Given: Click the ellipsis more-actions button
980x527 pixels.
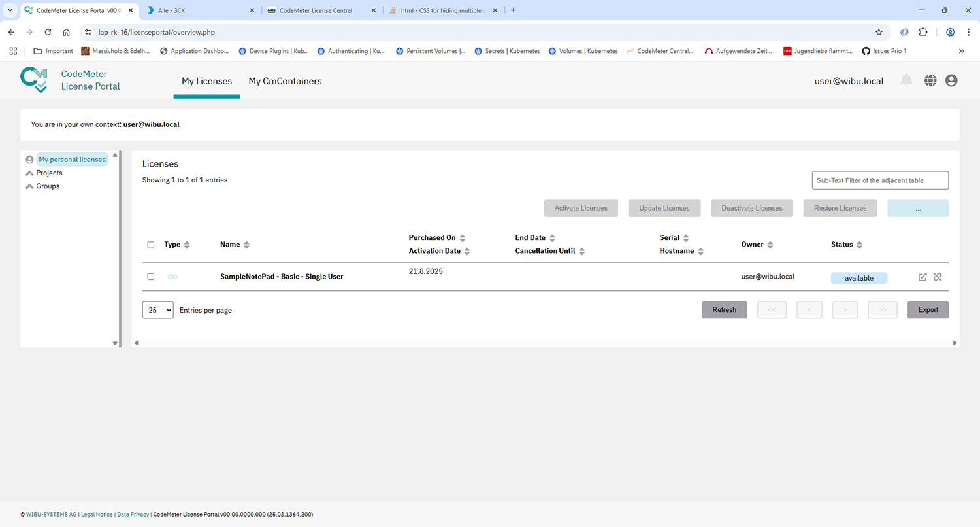Looking at the screenshot, I should coord(918,208).
